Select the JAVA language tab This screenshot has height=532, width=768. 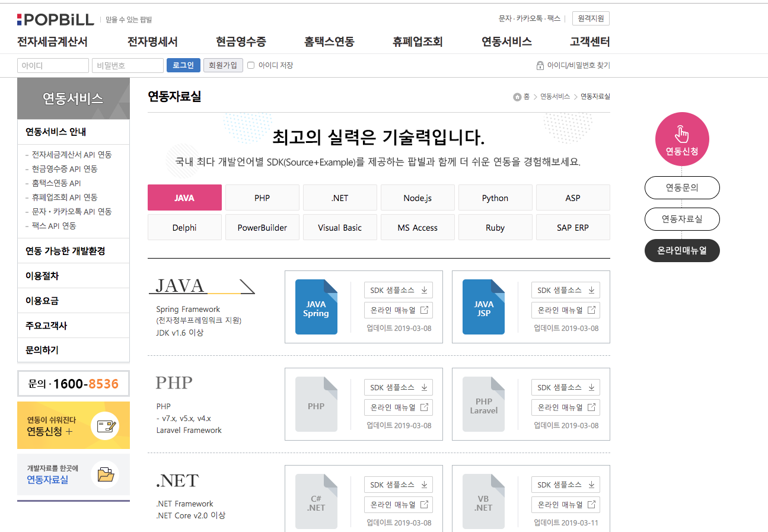pos(184,197)
